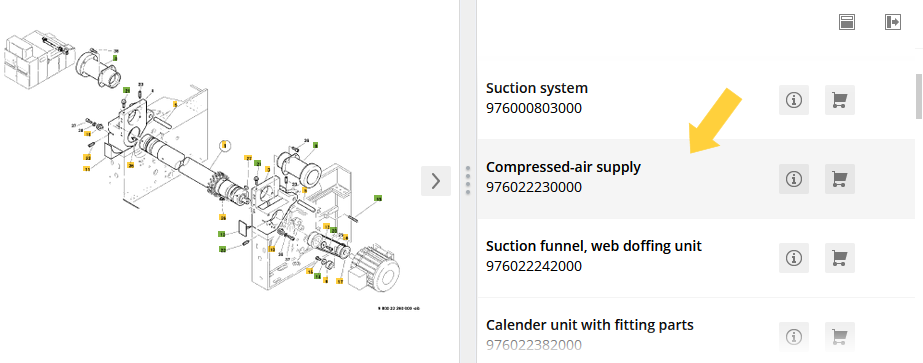View info for Suction funnel, web doffing unit
Screen dimensions: 923x363
click(x=793, y=258)
